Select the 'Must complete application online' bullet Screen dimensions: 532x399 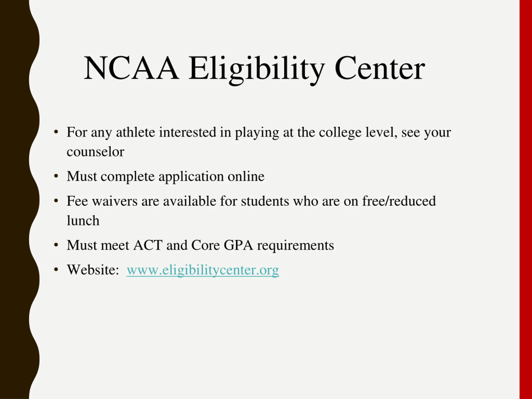click(x=165, y=176)
